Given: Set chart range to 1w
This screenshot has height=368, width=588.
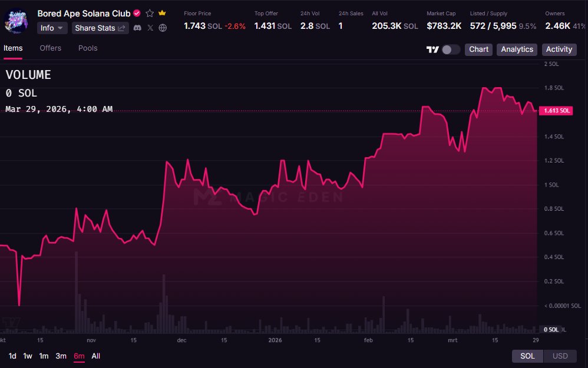Looking at the screenshot, I should 28,356.
